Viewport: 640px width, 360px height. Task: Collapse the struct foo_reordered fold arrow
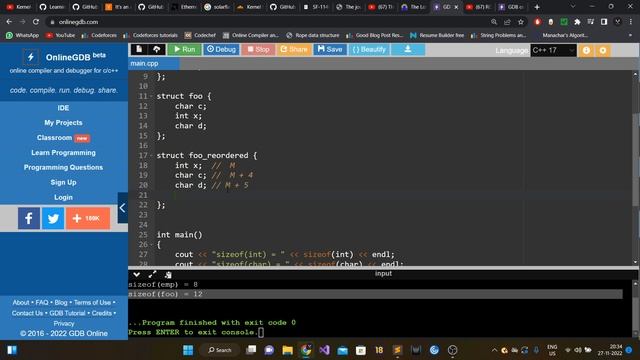(151, 156)
